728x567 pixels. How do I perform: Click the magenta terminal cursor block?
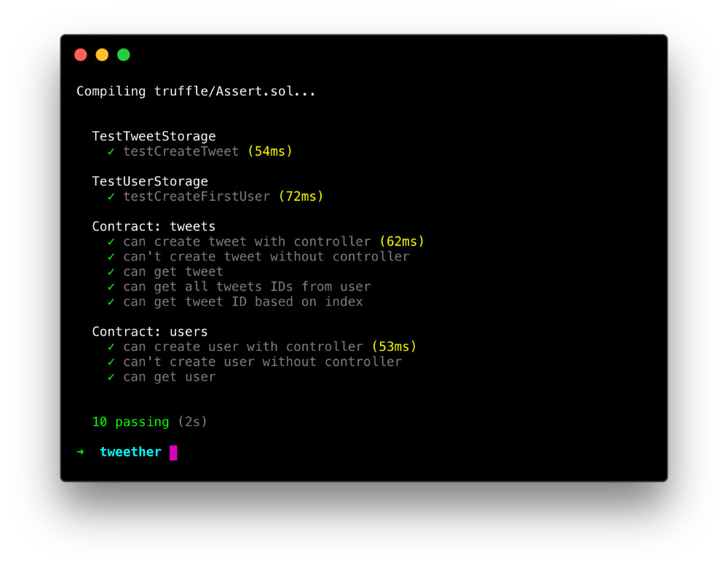pyautogui.click(x=173, y=453)
